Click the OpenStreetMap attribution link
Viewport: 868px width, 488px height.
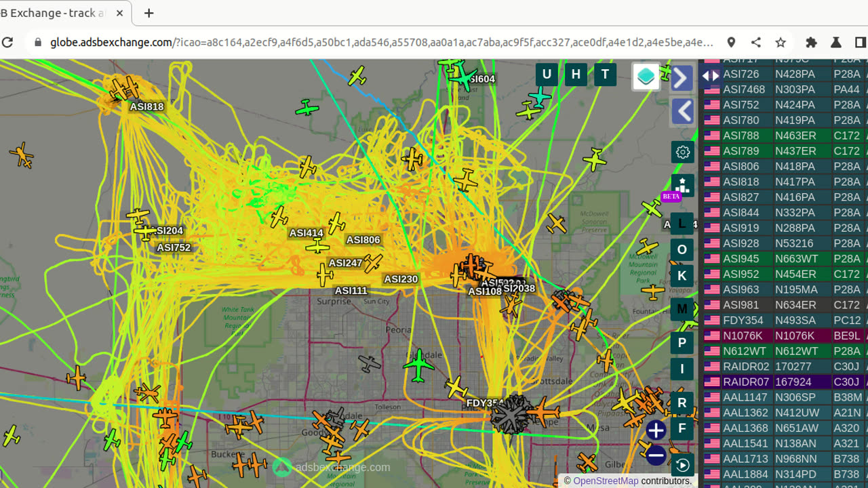pos(606,481)
